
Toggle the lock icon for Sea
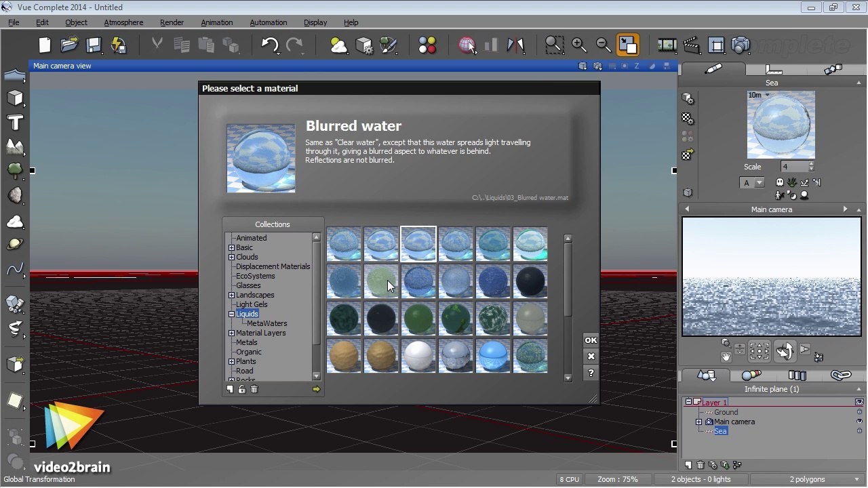[859, 431]
